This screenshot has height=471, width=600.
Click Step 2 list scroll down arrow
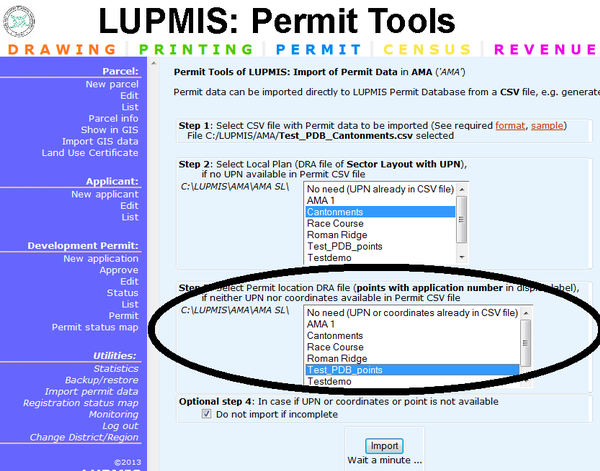point(462,258)
